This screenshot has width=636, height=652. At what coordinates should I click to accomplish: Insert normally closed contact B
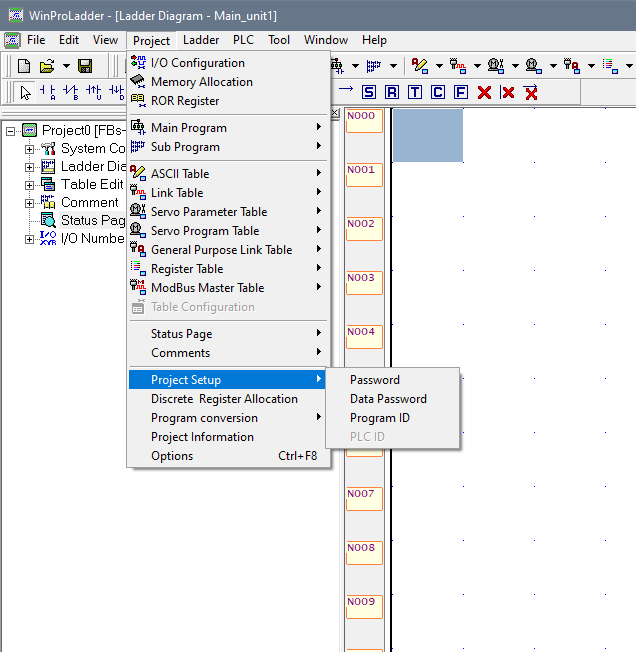pos(71,92)
